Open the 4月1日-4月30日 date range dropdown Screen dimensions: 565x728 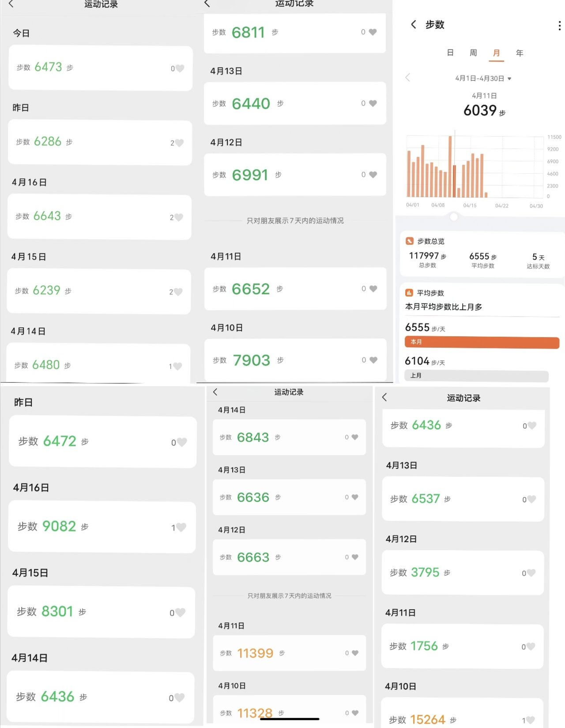pyautogui.click(x=483, y=78)
